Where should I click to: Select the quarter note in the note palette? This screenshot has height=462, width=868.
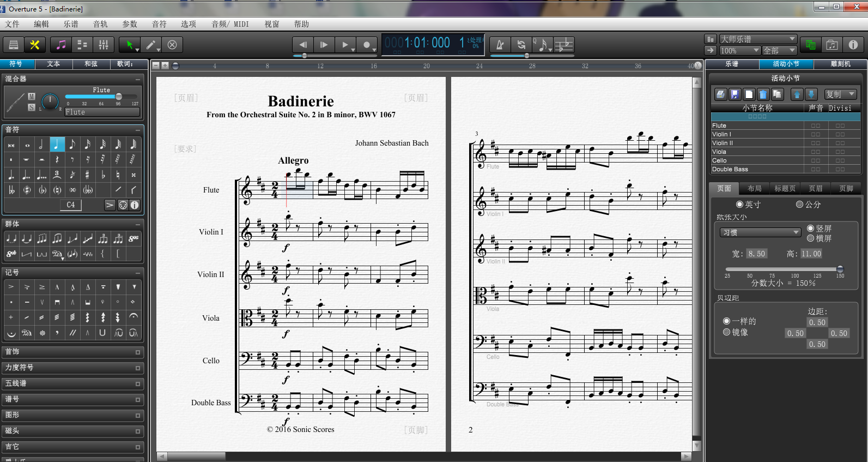pyautogui.click(x=57, y=145)
